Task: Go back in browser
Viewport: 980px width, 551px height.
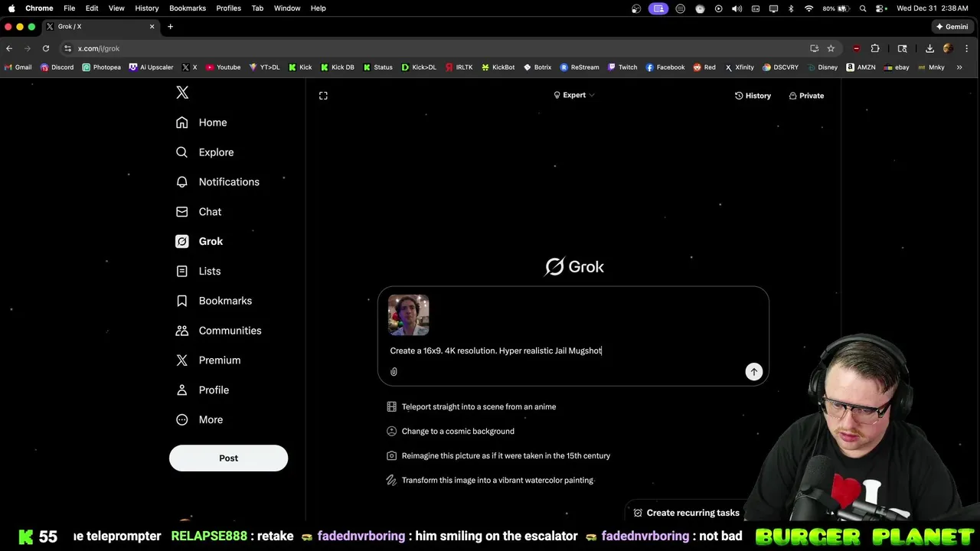Action: (9, 48)
